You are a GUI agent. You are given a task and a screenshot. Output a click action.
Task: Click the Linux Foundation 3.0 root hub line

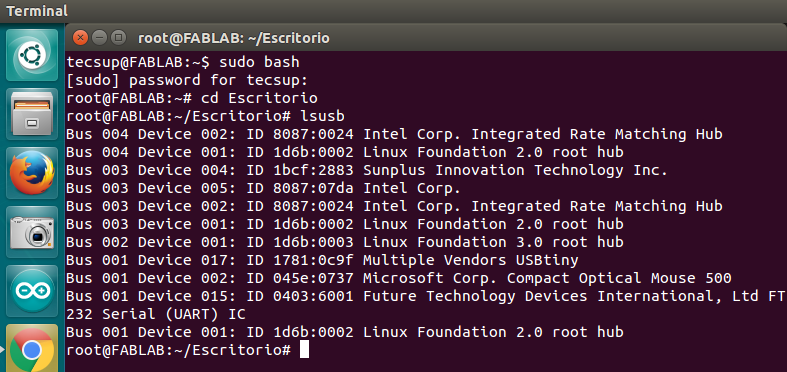(345, 242)
